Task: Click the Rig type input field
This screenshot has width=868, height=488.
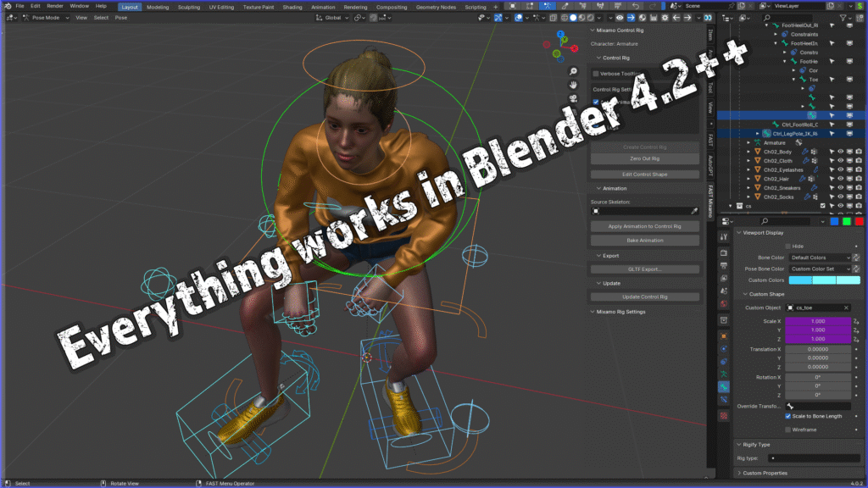Action: pos(815,458)
